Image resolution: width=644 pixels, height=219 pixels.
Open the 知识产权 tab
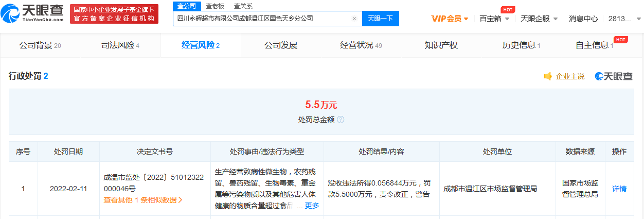coord(441,45)
